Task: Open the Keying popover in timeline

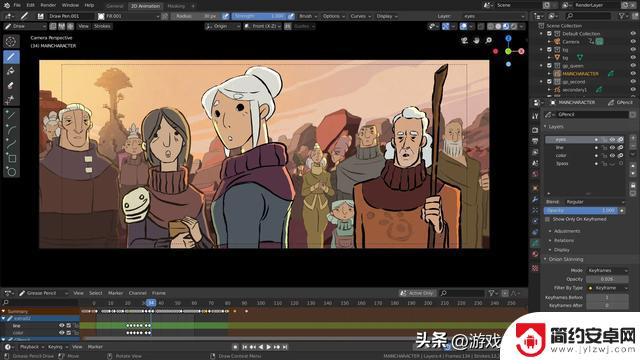Action: point(57,347)
